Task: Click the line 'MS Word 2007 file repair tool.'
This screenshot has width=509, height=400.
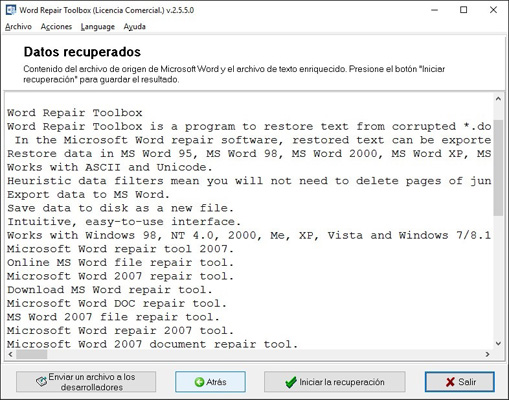Action: click(113, 317)
